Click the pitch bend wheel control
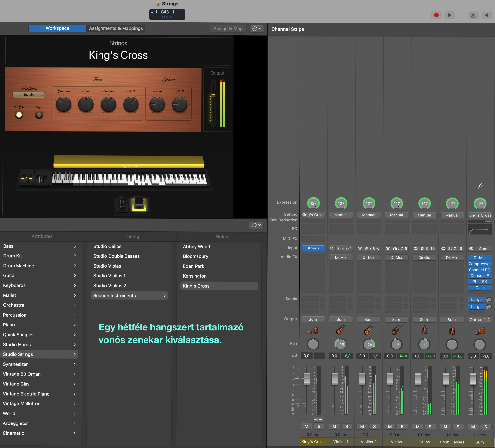 point(26,178)
